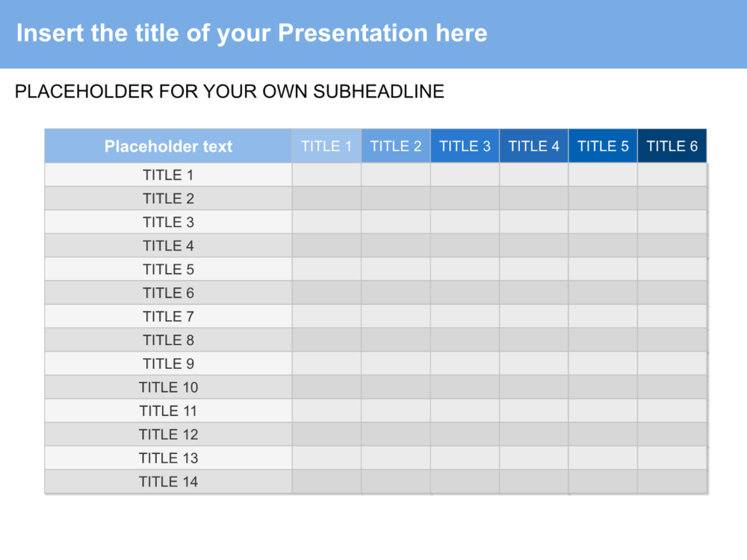
Task: Click the TITLE 8 row label
Action: (168, 340)
